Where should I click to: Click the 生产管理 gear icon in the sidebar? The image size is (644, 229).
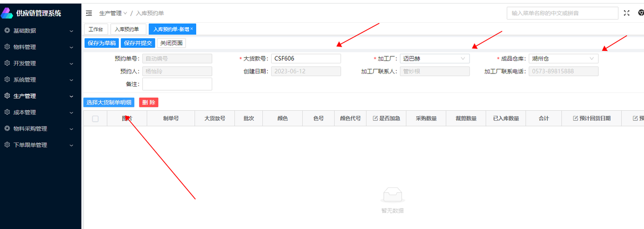click(x=7, y=96)
